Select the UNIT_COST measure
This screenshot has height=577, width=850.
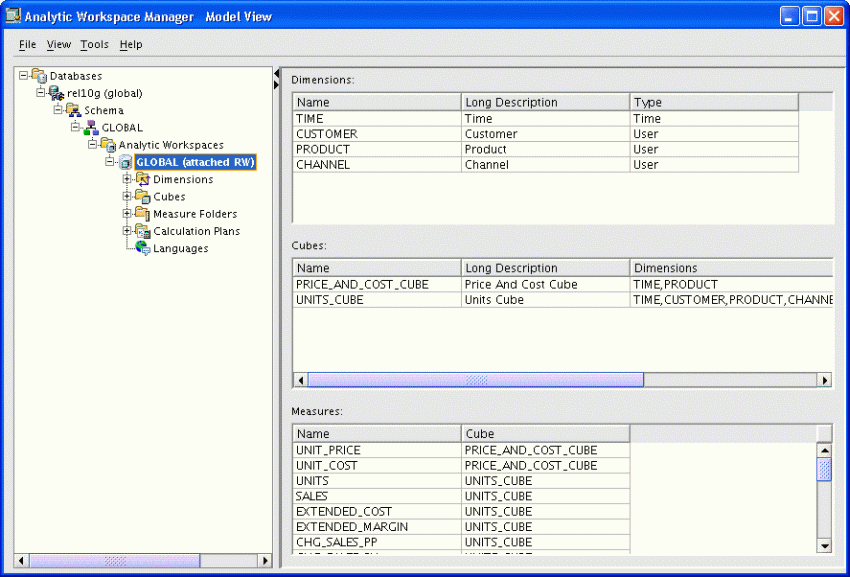461,465
